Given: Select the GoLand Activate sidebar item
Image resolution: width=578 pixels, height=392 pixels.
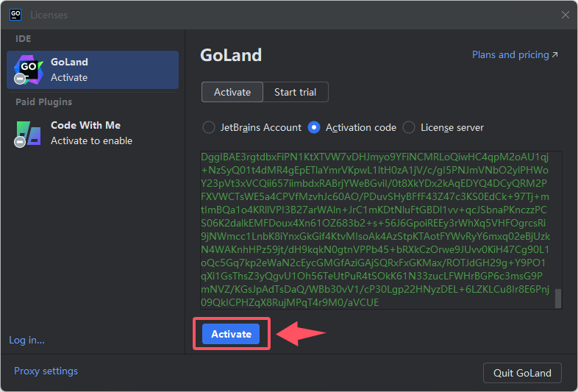Looking at the screenshot, I should click(x=93, y=70).
